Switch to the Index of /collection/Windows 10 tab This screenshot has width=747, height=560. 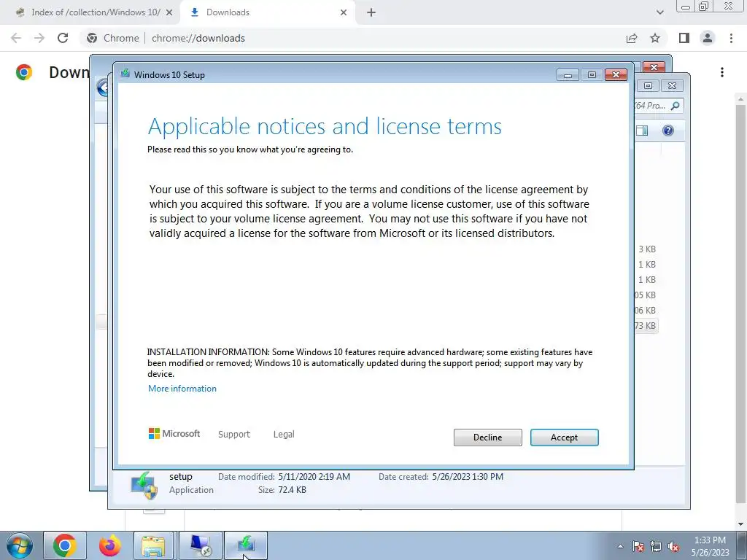(x=96, y=12)
